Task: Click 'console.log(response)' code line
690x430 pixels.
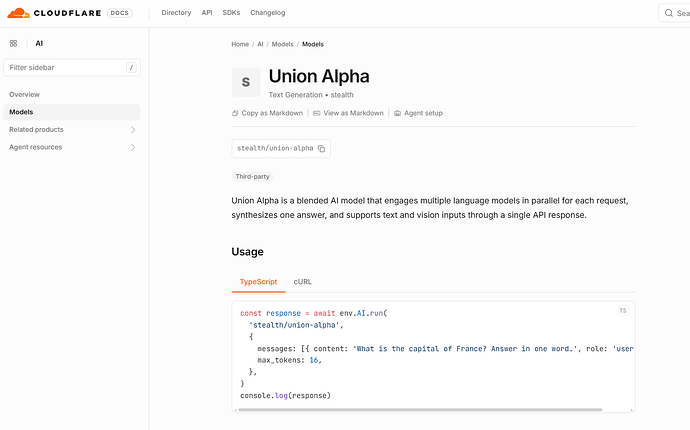Action: click(x=285, y=396)
